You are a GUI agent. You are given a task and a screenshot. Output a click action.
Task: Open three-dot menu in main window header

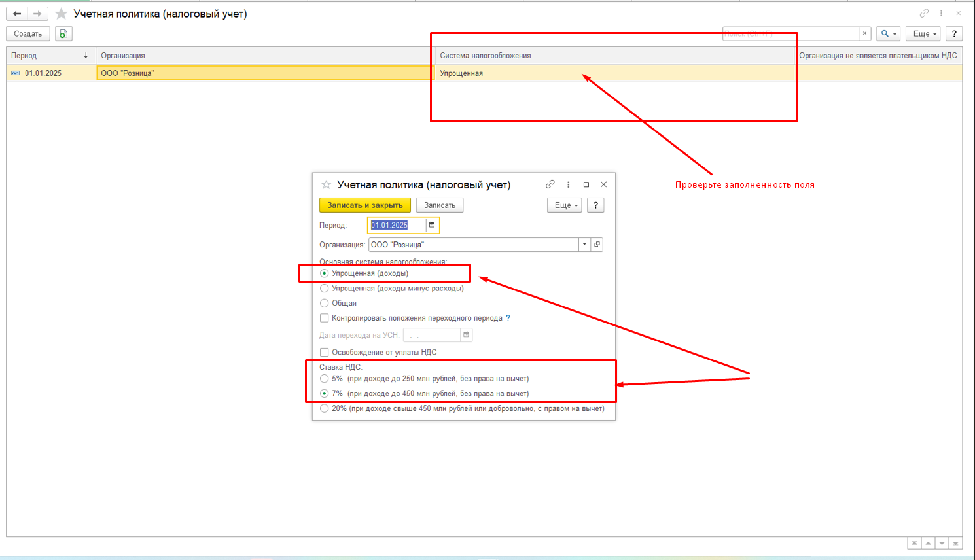[941, 13]
